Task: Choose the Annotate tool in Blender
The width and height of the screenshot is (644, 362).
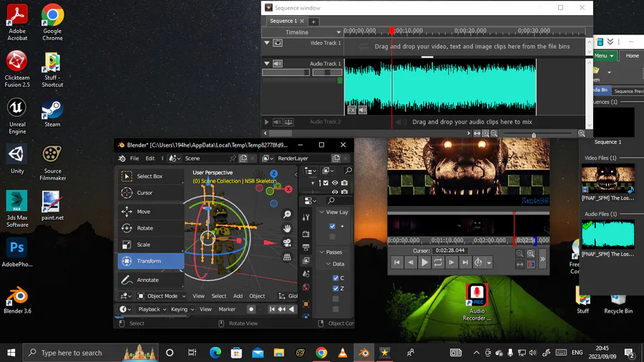Action: coord(150,280)
